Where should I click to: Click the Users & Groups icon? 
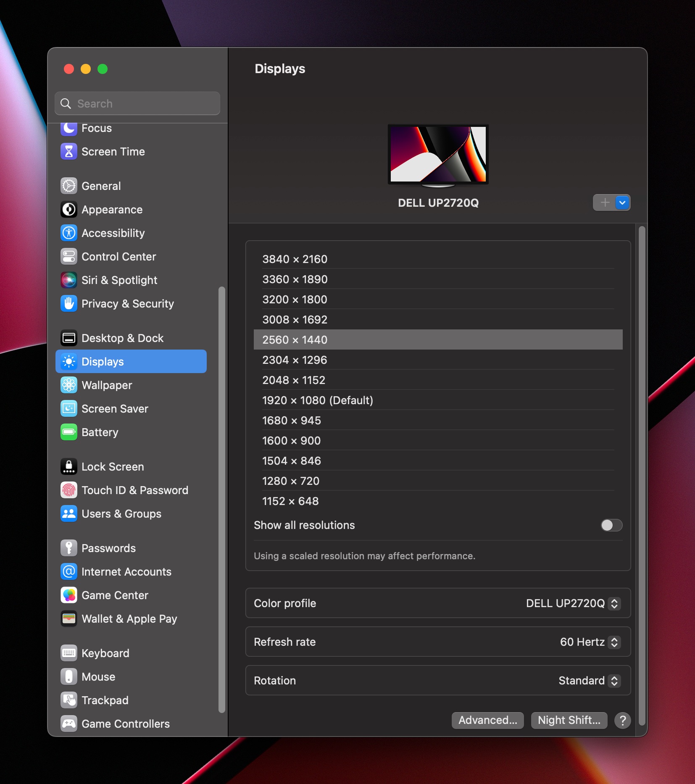click(69, 514)
